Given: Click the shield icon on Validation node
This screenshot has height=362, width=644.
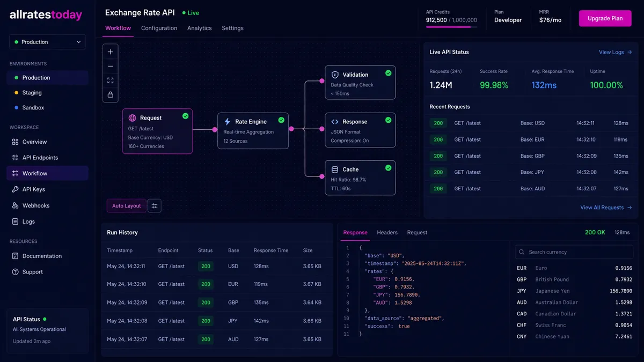Looking at the screenshot, I should coord(335,75).
